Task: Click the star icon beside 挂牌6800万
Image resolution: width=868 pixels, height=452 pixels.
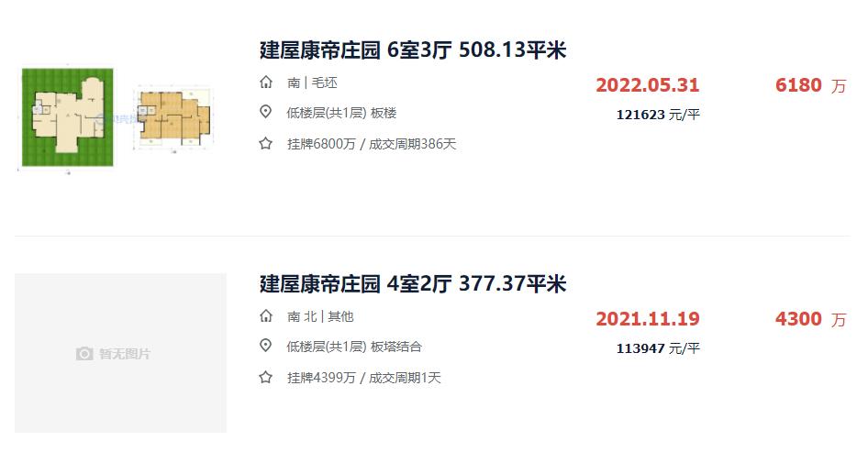Action: pyautogui.click(x=266, y=144)
